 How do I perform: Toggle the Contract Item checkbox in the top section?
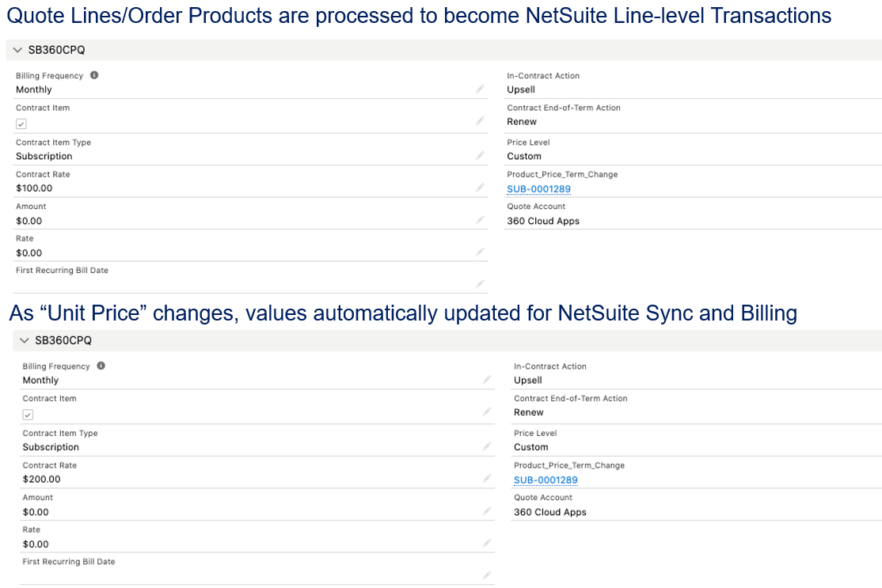21,123
